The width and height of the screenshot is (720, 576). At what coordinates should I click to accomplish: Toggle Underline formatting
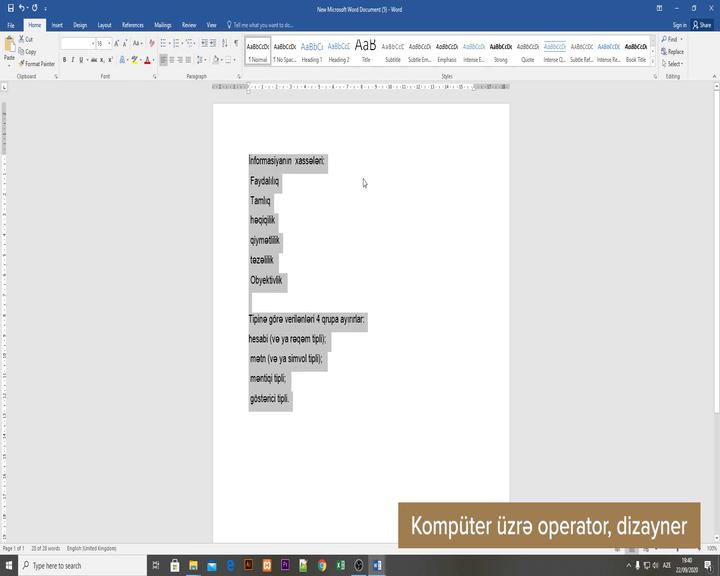tap(82, 60)
